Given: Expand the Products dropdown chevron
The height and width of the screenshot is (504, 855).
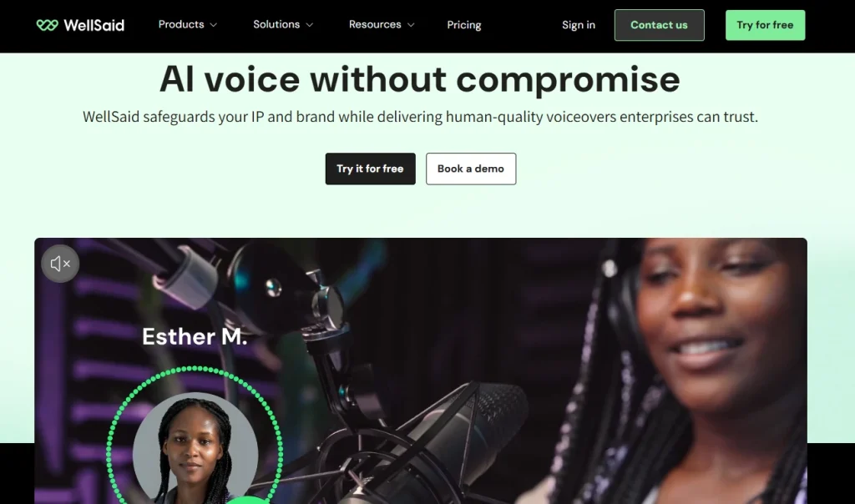Looking at the screenshot, I should click(x=214, y=25).
